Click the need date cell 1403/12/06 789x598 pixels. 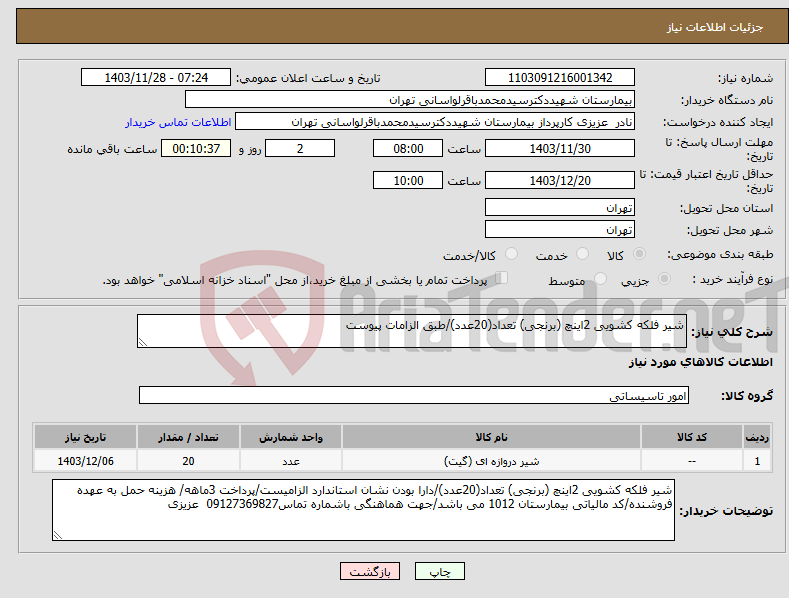85,461
